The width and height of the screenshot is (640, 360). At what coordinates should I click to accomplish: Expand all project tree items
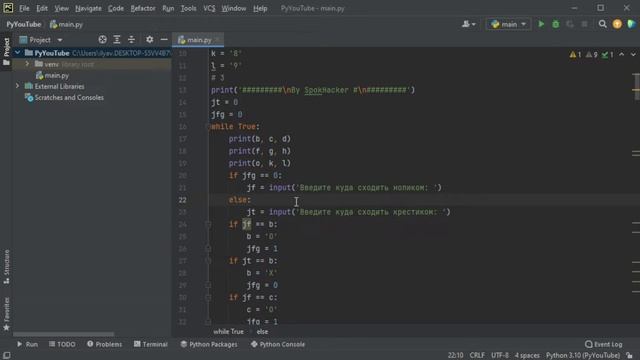pyautogui.click(x=117, y=40)
